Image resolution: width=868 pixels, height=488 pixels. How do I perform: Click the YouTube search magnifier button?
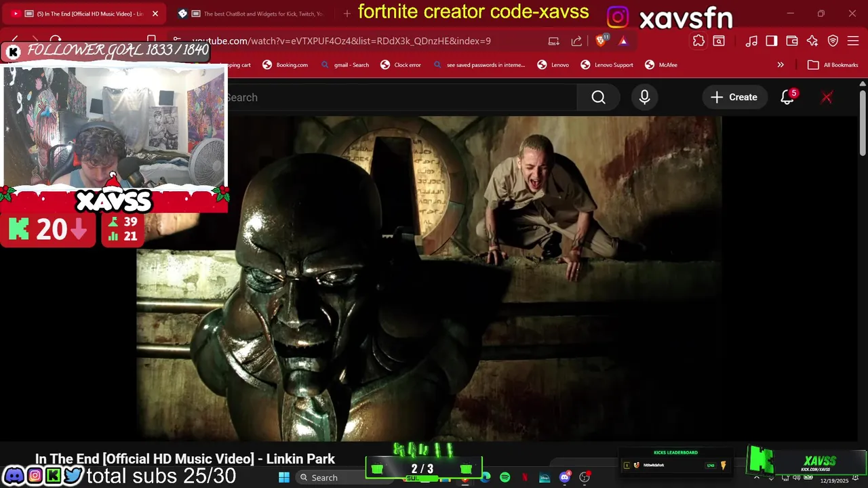(x=598, y=97)
